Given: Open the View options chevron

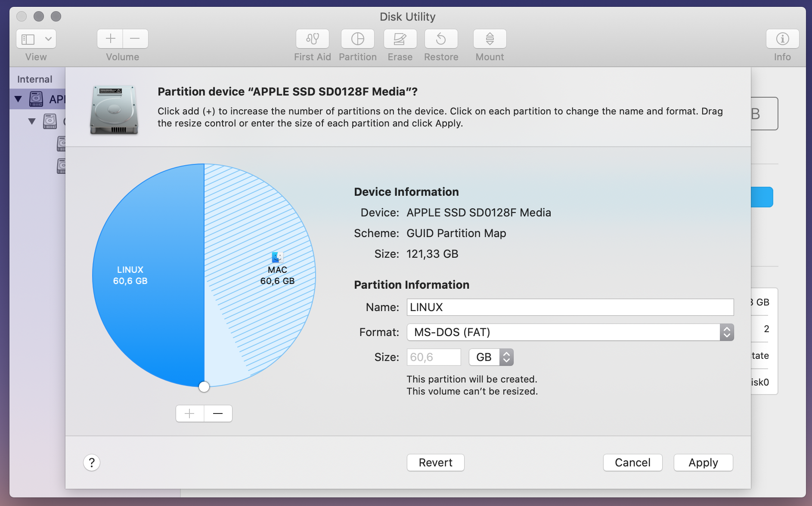Looking at the screenshot, I should click(x=49, y=39).
